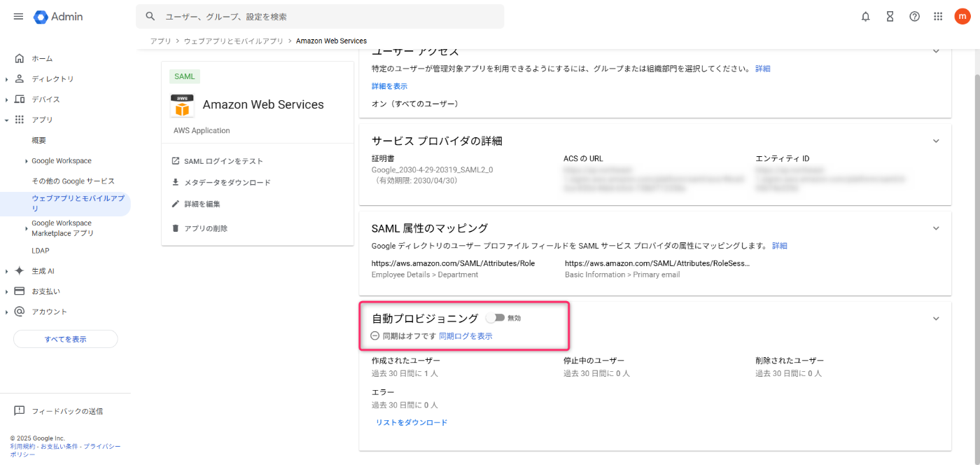Click the green SAML badge
The height and width of the screenshot is (465, 980).
185,76
